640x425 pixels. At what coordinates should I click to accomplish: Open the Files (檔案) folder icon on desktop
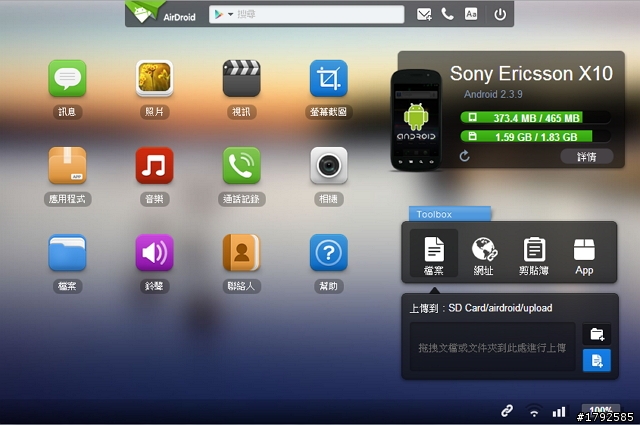[x=67, y=252]
